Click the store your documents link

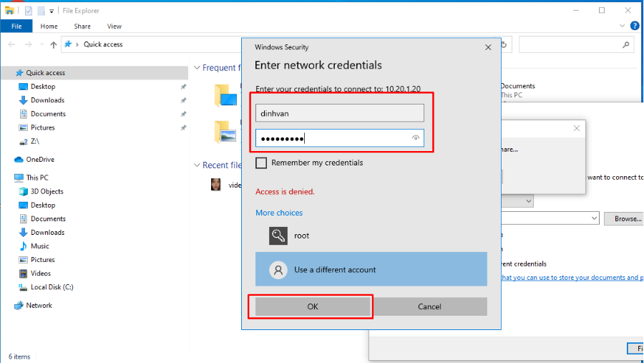572,278
